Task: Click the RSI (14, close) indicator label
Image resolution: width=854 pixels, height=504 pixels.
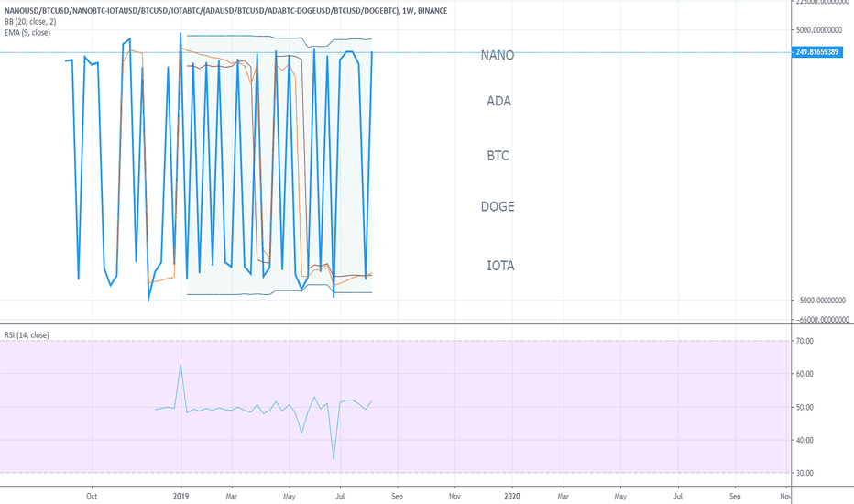Action: point(27,335)
